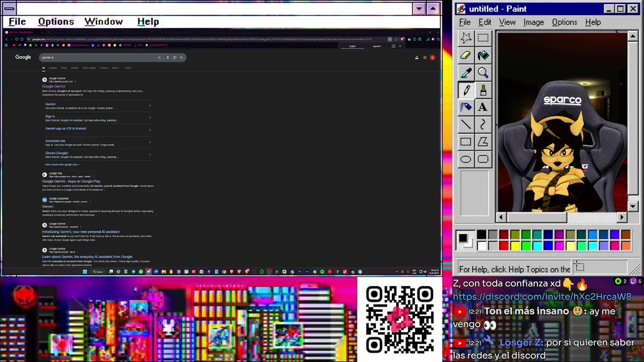Click Paint canvas horizontal scroll right arrow

622,217
